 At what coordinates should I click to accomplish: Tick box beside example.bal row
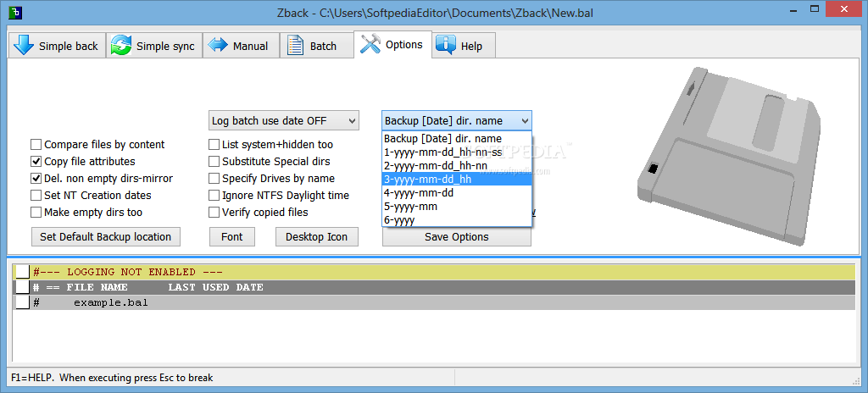pyautogui.click(x=22, y=302)
